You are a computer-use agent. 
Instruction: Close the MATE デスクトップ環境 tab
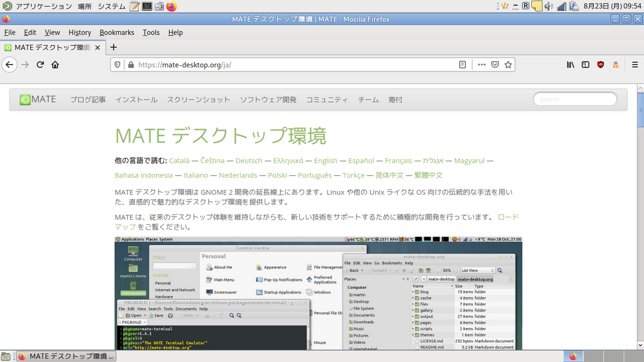(98, 48)
